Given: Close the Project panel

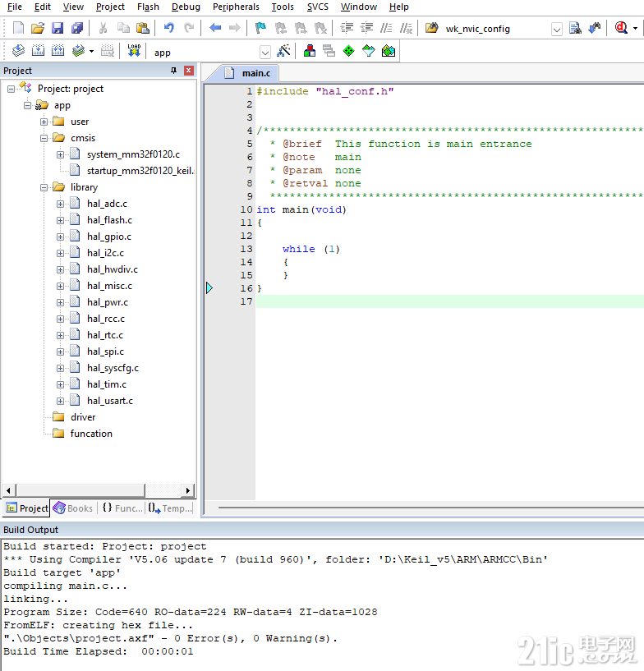Looking at the screenshot, I should click(189, 71).
